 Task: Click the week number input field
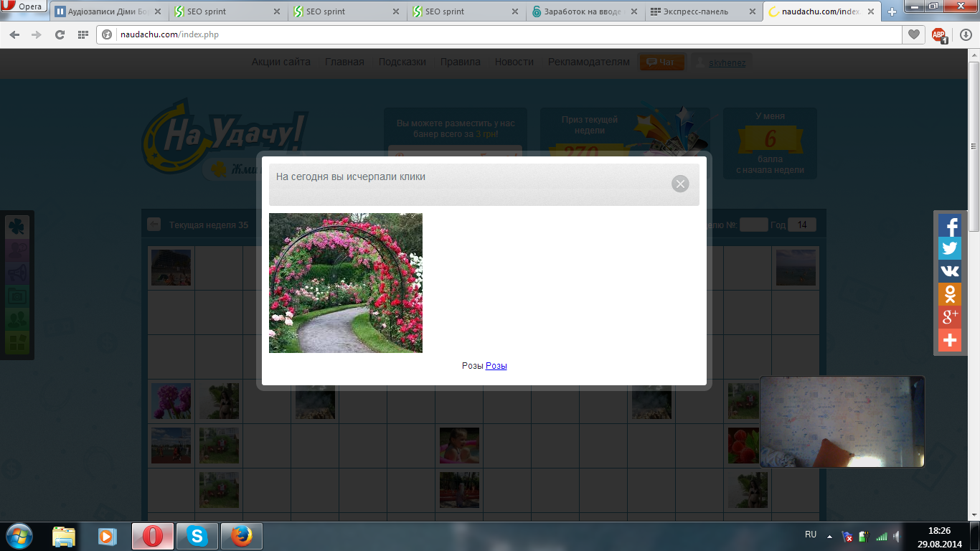(x=754, y=225)
